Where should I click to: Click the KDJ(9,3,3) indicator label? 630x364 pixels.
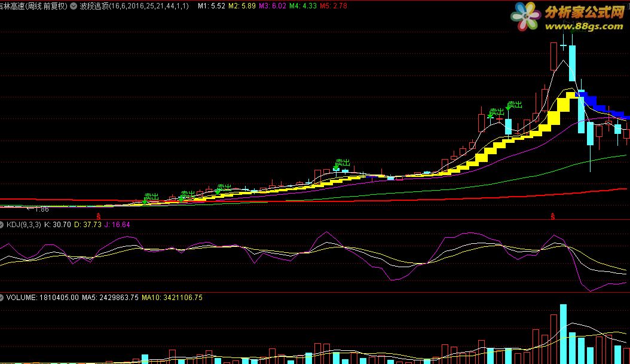point(24,225)
